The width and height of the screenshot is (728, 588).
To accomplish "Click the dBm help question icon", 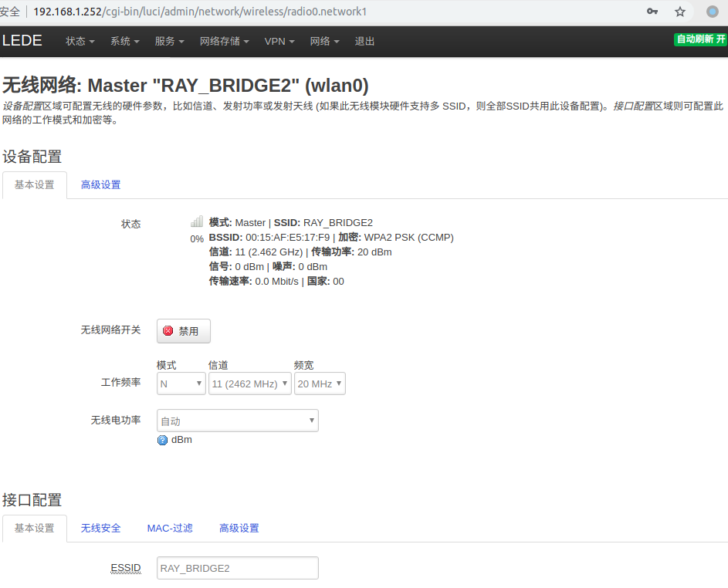I will point(162,440).
